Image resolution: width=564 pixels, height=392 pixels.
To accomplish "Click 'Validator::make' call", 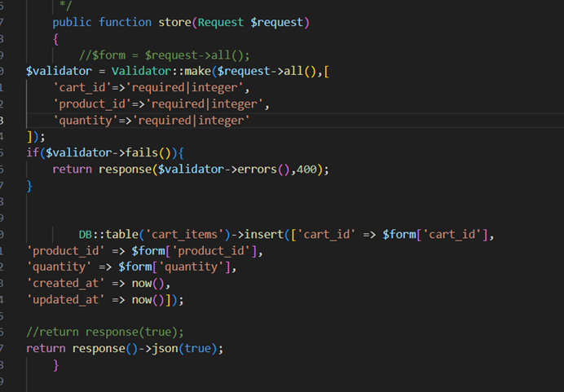I will click(161, 71).
